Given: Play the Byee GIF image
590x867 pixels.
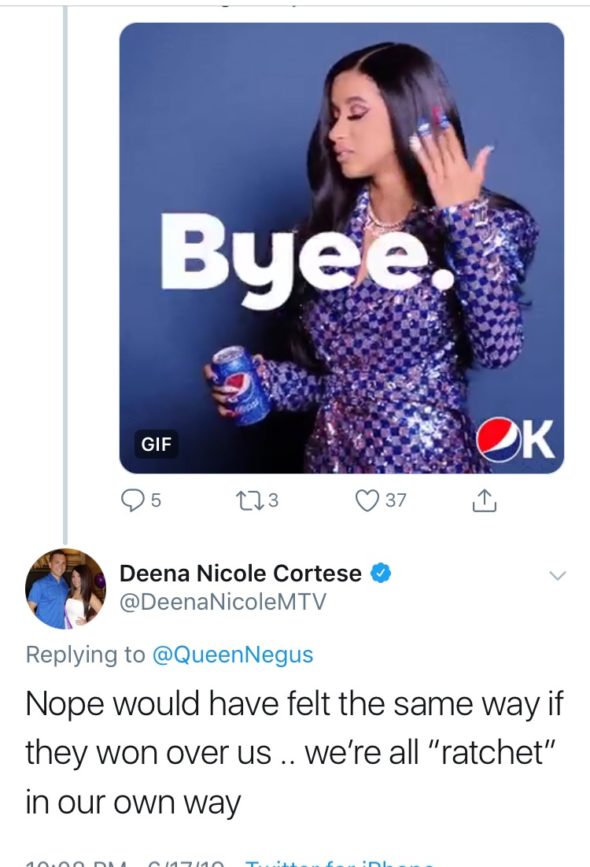Looking at the screenshot, I should (x=342, y=248).
